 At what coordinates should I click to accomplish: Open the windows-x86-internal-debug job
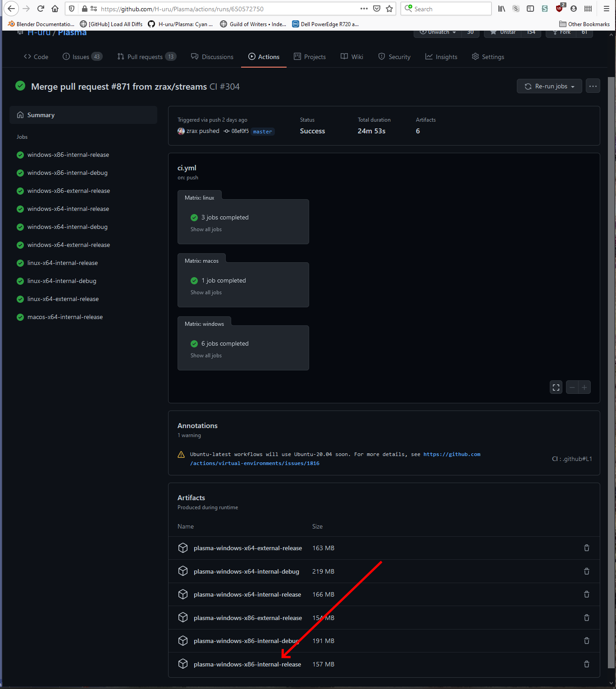(x=68, y=173)
